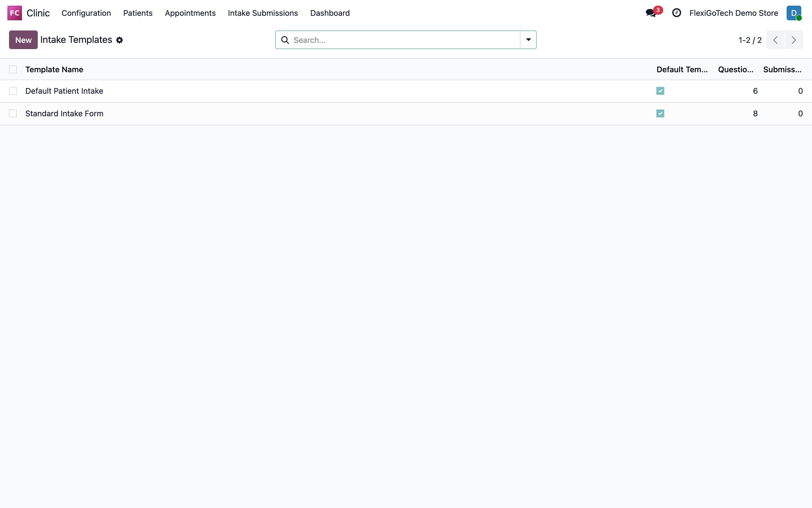The image size is (812, 508).
Task: Open the Dashboard menu
Action: click(330, 13)
